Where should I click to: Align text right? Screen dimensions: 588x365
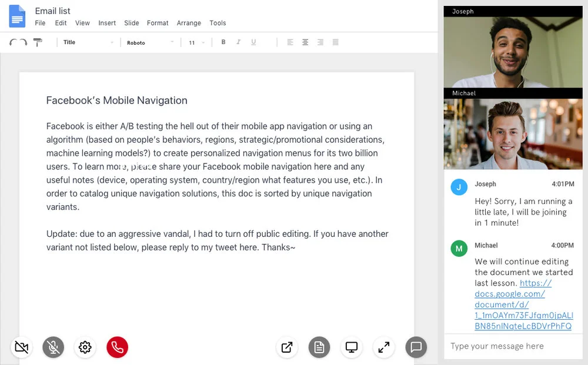click(320, 42)
